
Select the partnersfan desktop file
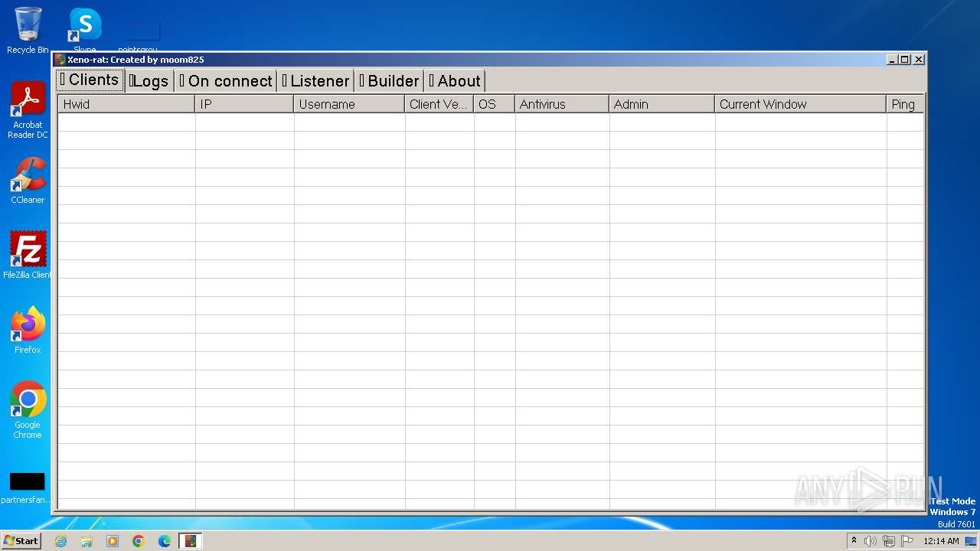coord(27,487)
